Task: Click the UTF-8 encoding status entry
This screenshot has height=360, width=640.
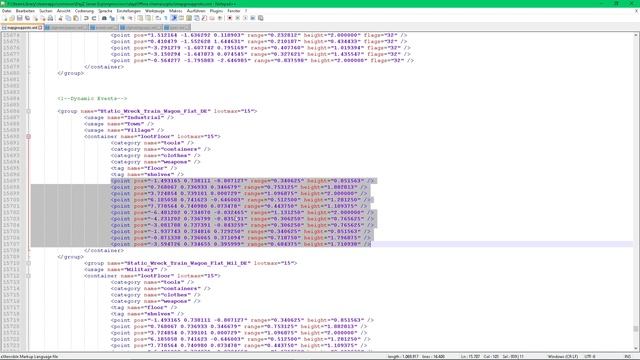Action: point(590,357)
